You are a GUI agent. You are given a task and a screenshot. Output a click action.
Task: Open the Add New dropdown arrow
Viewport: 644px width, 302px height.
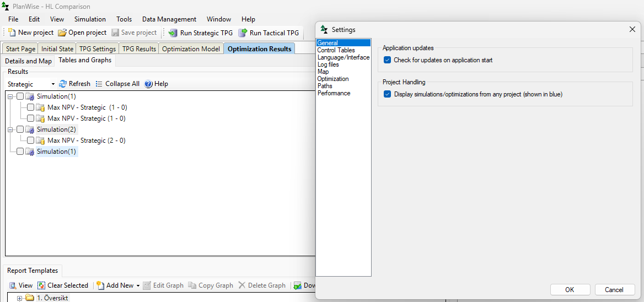coord(138,285)
